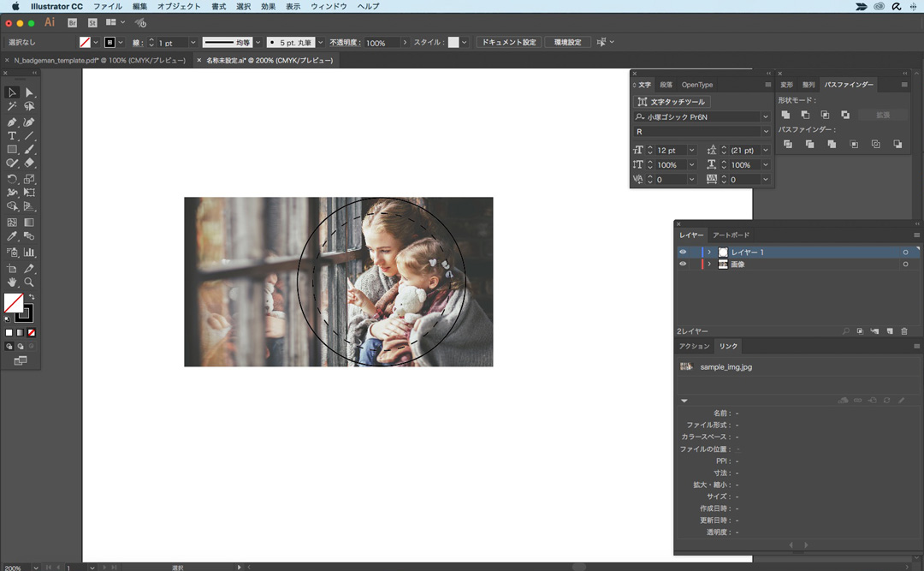Hide レイヤー 1 using its eye icon
The width and height of the screenshot is (924, 571).
tap(683, 253)
